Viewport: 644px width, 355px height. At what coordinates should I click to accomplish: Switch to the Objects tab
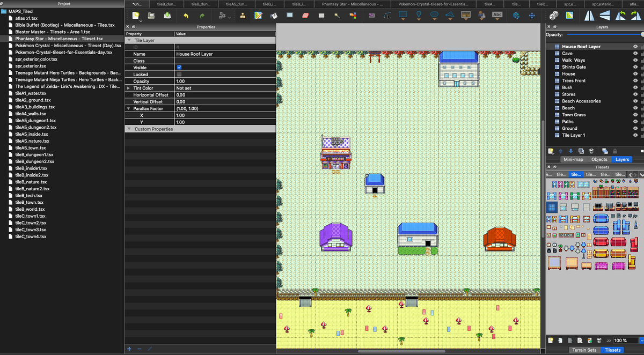599,159
